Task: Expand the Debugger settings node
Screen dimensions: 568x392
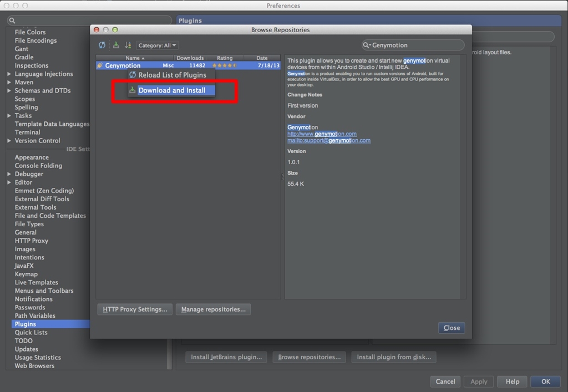Action: 9,174
